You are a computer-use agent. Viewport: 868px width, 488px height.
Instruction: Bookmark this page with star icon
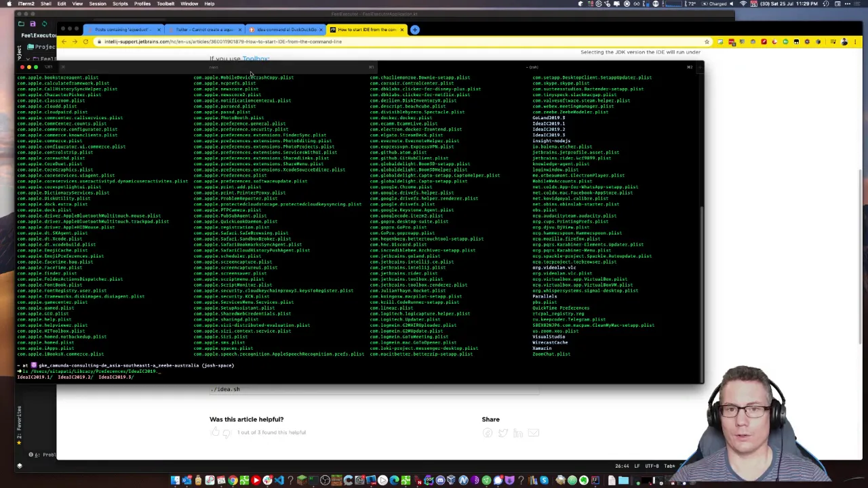[707, 42]
